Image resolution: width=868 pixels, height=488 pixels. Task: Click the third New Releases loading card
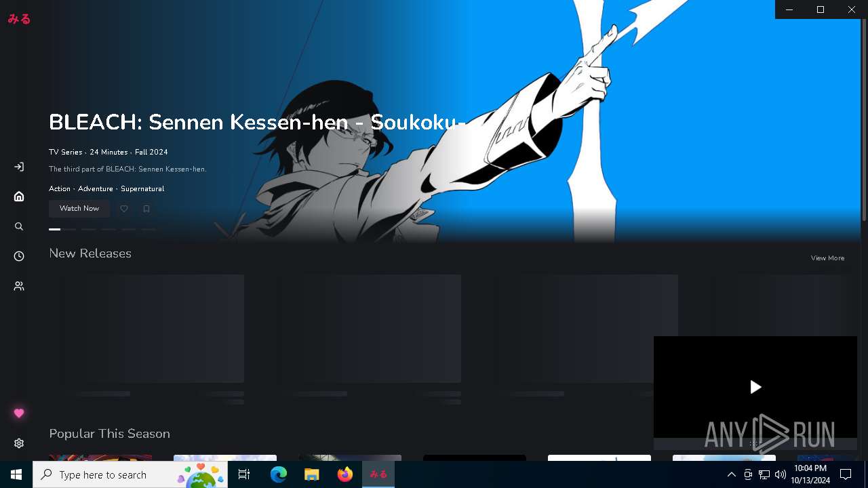click(580, 329)
